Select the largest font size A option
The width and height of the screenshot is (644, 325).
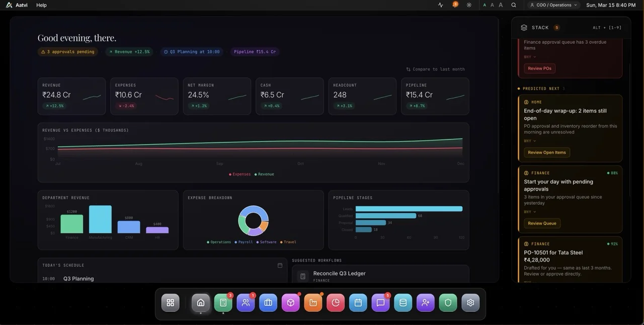pos(500,5)
